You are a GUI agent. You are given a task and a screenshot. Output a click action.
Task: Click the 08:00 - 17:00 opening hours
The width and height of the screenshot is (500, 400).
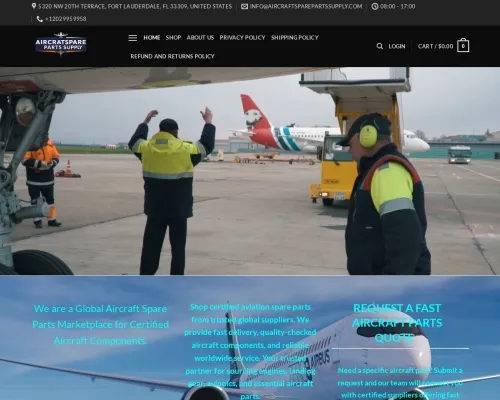pos(397,6)
